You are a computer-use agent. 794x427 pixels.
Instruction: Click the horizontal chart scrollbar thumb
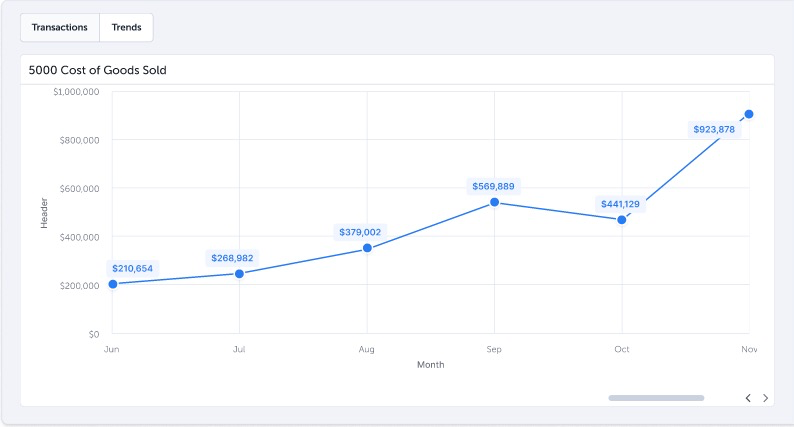click(656, 398)
